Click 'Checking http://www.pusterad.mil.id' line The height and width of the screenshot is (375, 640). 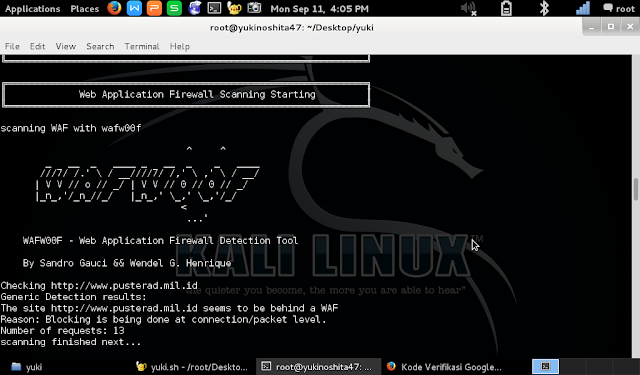point(99,286)
